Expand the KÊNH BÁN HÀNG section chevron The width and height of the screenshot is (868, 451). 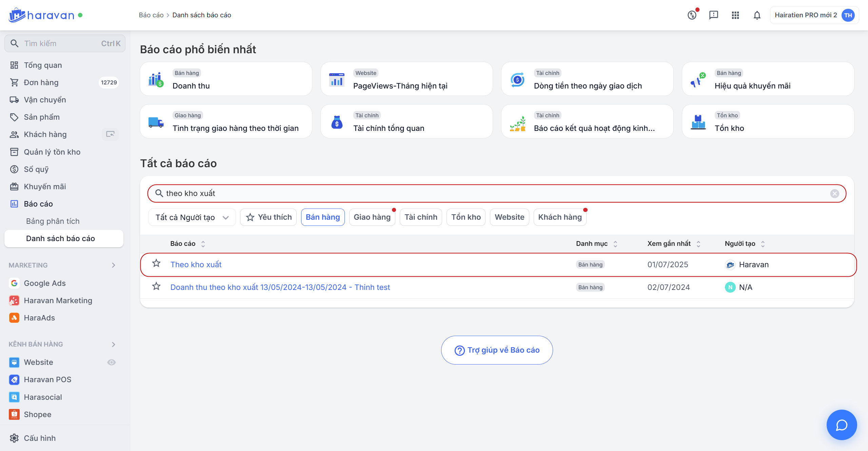pyautogui.click(x=114, y=344)
